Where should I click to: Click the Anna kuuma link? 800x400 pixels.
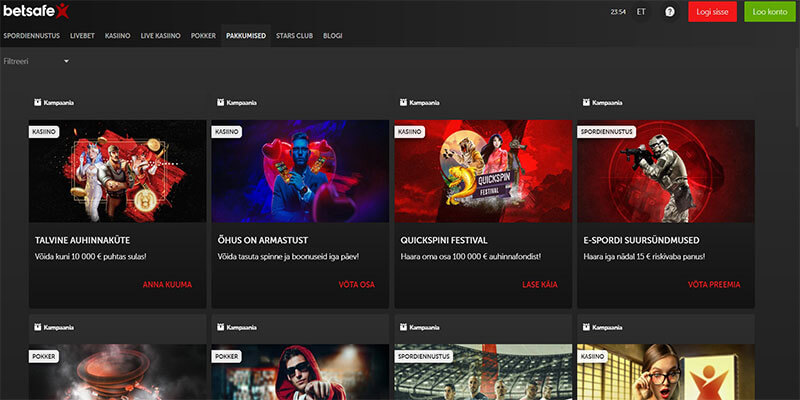[x=167, y=285]
